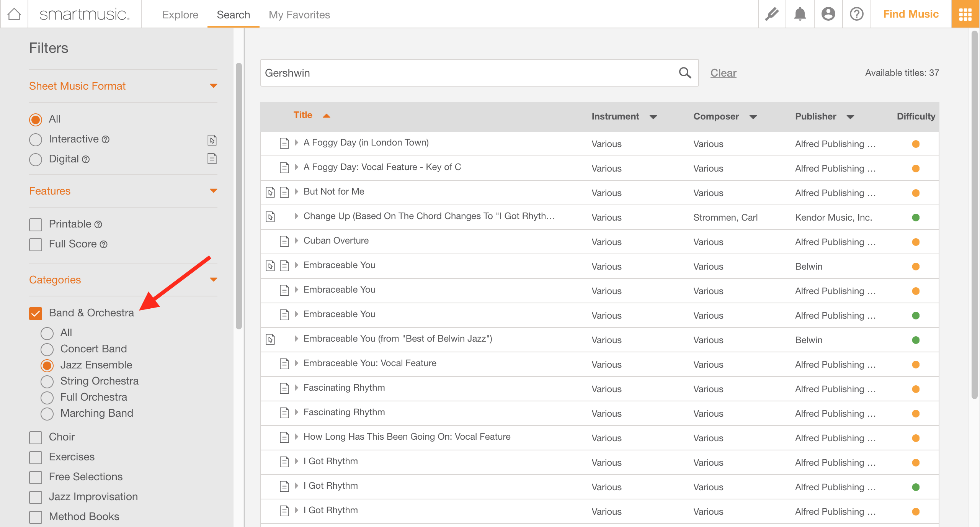Click orange difficulty dot for A Foggy Day (in London Town)
The height and width of the screenshot is (527, 980).
click(916, 144)
